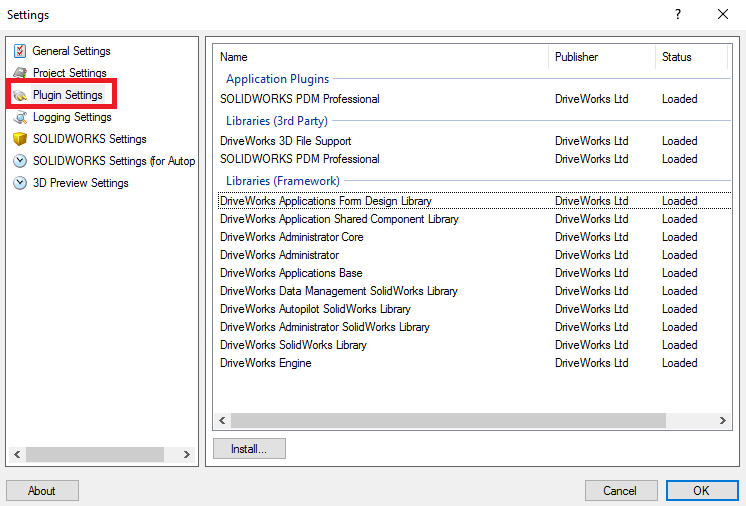The height and width of the screenshot is (506, 746).
Task: Select DriveWorks Autopilot SolidWorks Library row
Action: (x=474, y=309)
